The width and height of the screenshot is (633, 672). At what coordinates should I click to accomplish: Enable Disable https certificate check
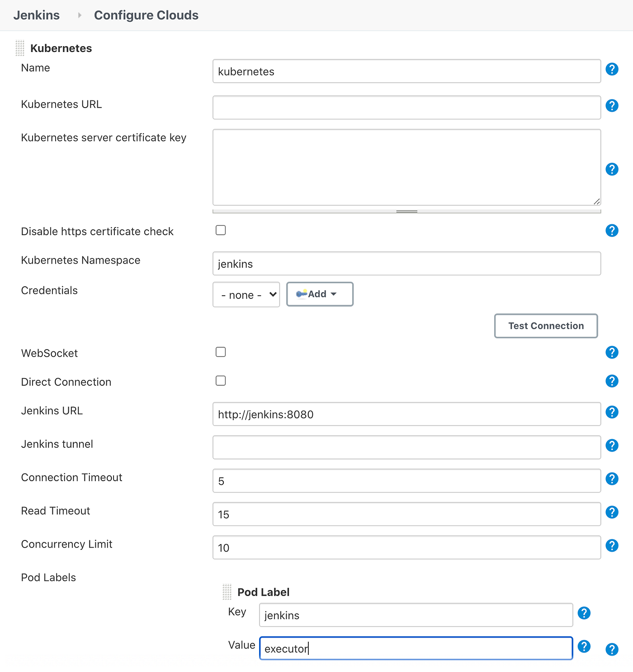pos(221,230)
